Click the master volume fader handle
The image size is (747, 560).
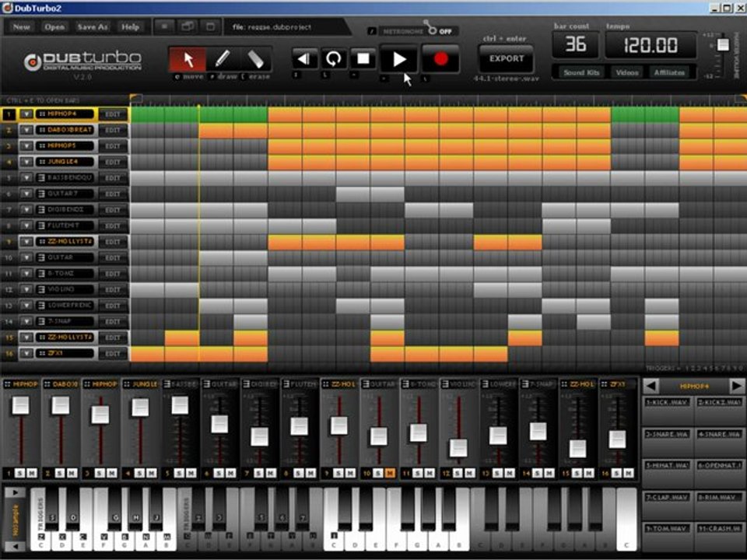[x=723, y=44]
